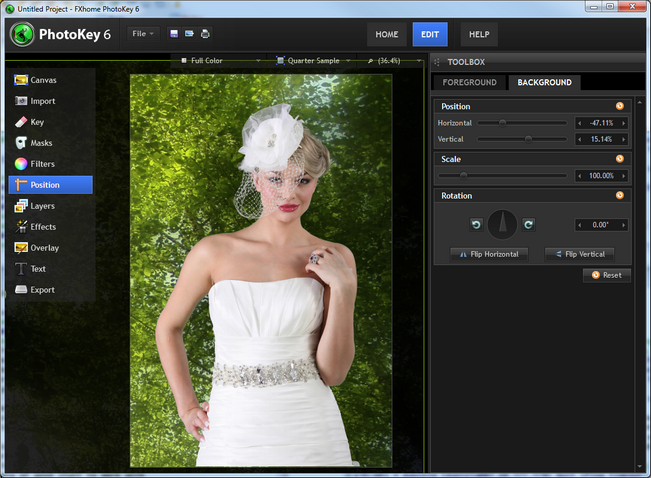Decrease the Horizontal value with left arrow
Image resolution: width=651 pixels, height=478 pixels.
580,123
